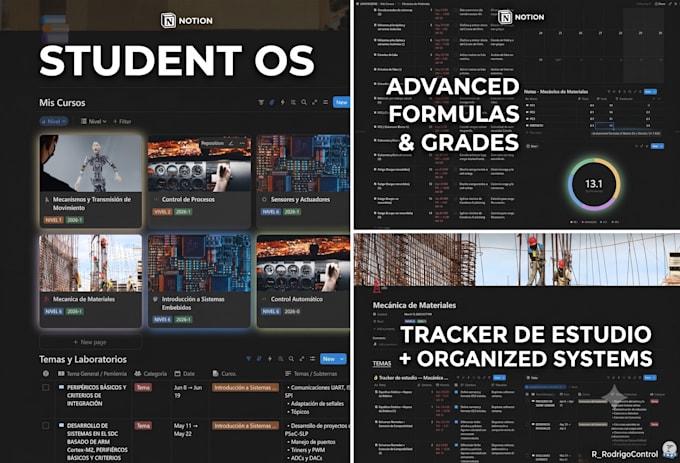
Task: Open the Nivel grouping dropdown with table icon
Action: click(x=94, y=121)
